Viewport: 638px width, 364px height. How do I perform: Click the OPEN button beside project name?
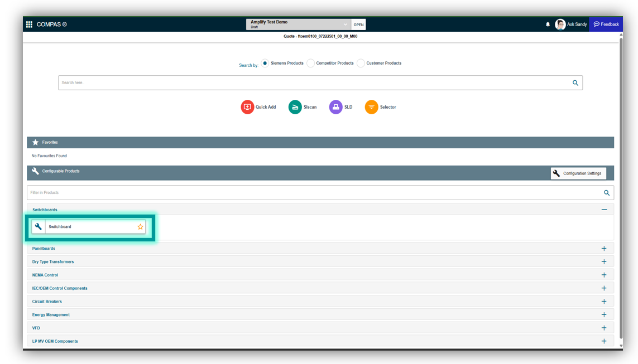[358, 25]
